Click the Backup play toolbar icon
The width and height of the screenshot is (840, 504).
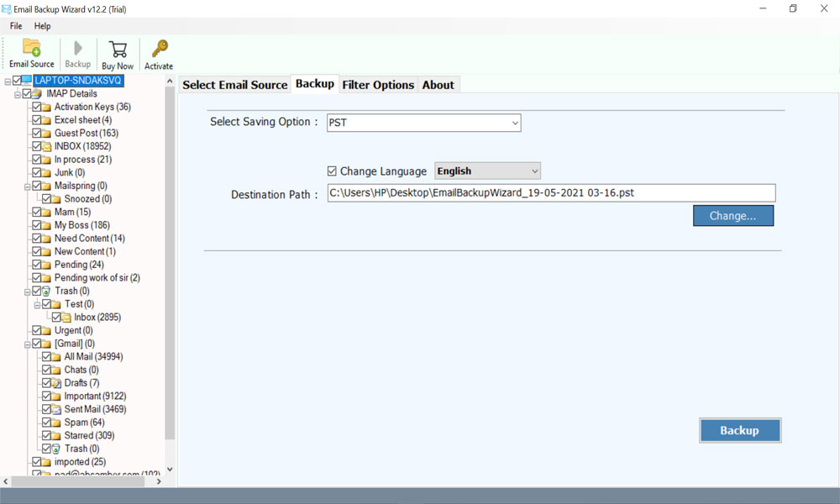tap(77, 48)
